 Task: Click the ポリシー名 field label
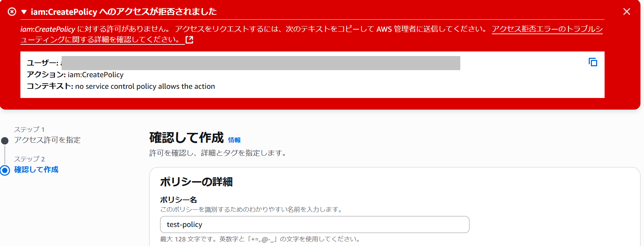pos(178,200)
